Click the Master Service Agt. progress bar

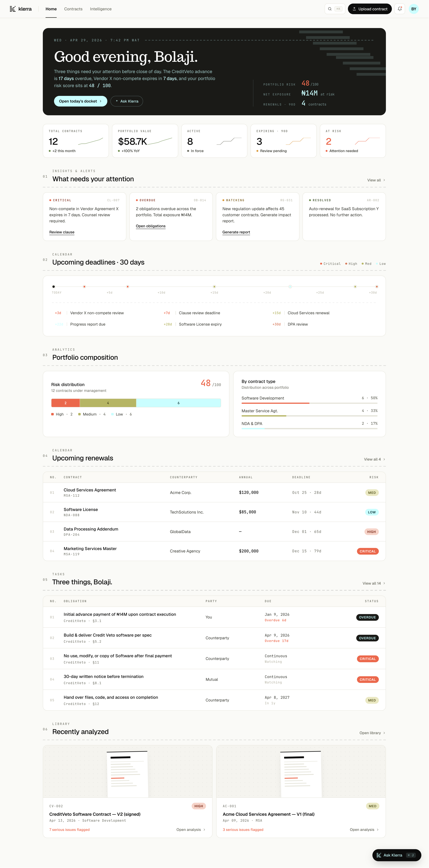310,416
